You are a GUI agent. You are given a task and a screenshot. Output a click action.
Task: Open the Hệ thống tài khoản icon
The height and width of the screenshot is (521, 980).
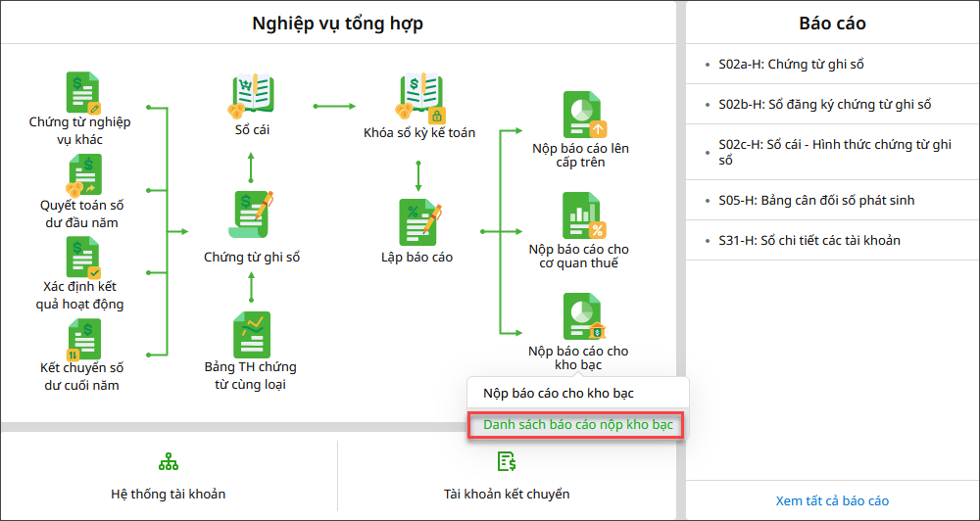pos(169,461)
